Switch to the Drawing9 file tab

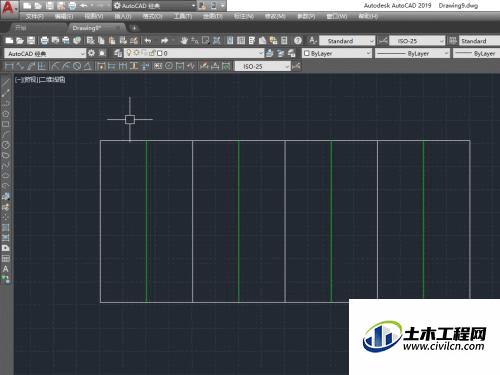coord(87,28)
